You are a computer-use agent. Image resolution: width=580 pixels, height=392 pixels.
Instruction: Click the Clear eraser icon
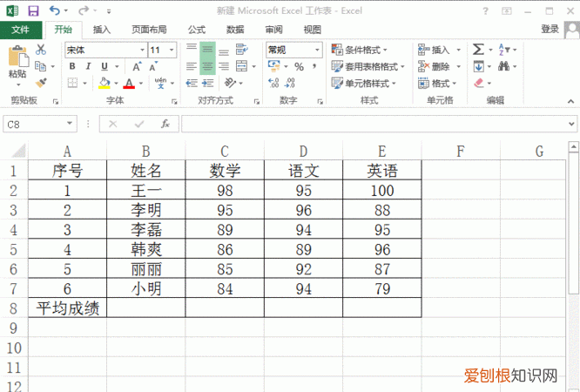tap(479, 83)
